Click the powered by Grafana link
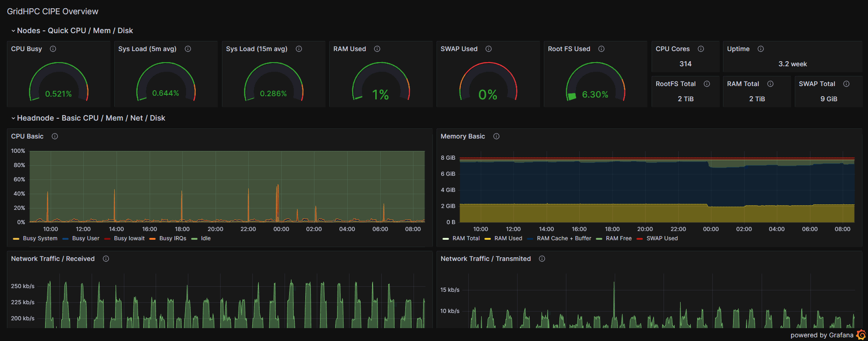This screenshot has width=868, height=341. click(822, 335)
